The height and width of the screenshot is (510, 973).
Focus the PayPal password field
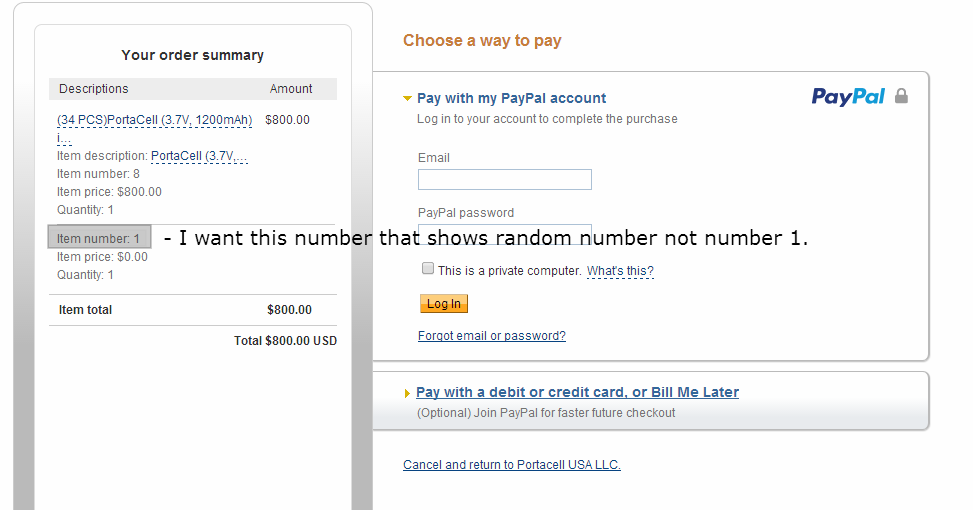tap(504, 230)
